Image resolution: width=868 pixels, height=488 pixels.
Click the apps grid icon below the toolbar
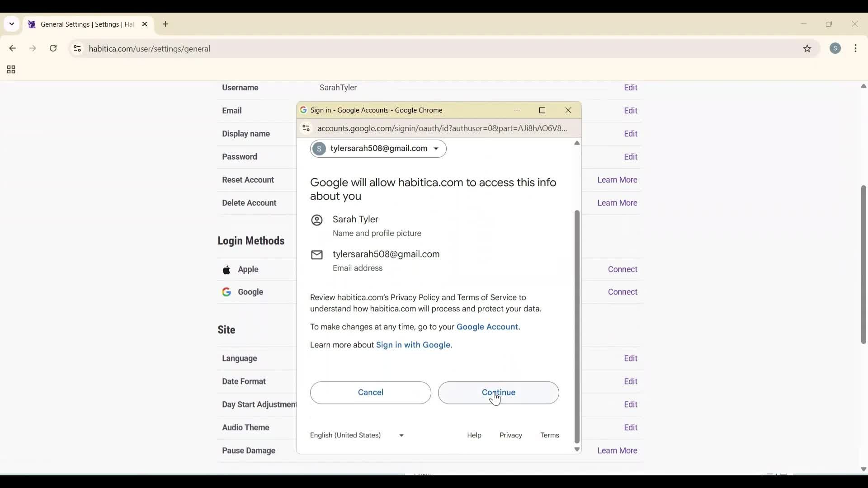coord(10,70)
